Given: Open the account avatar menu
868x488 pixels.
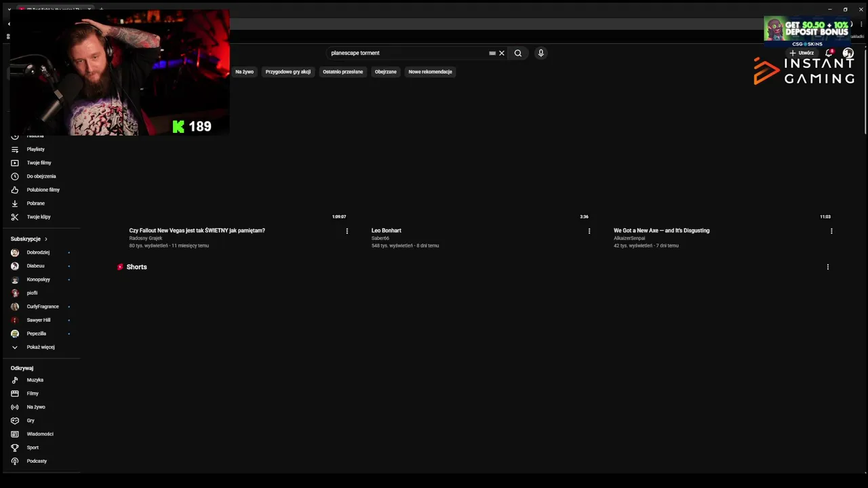Looking at the screenshot, I should point(848,53).
